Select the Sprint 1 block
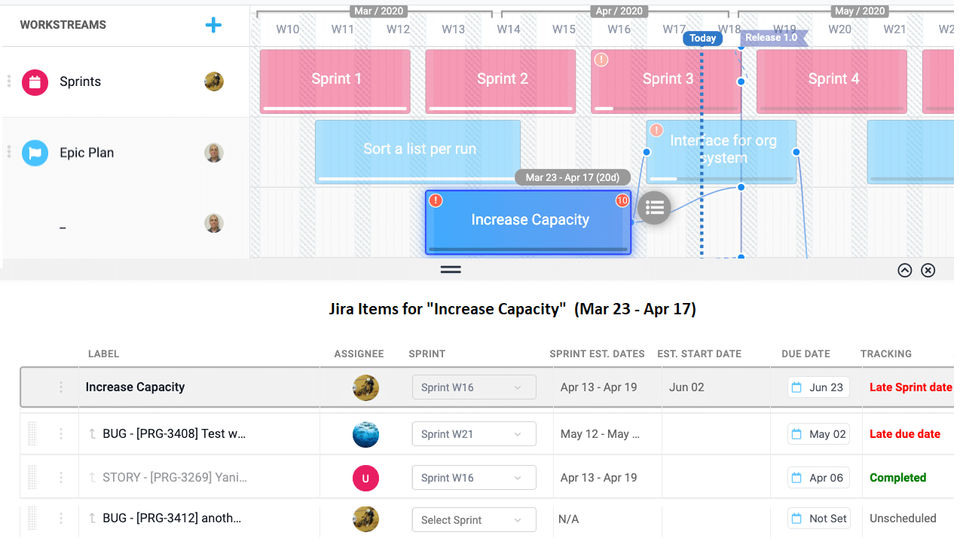Viewport: 960px width, 545px height. 335,80
